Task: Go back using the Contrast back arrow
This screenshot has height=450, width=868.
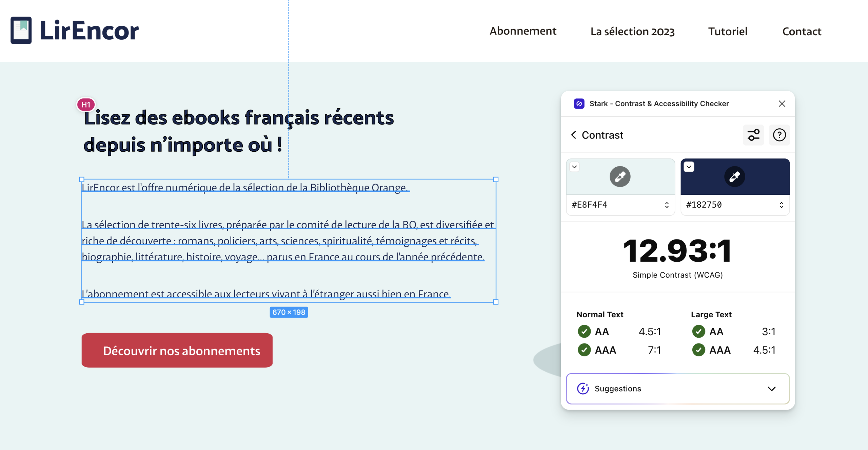Action: [x=573, y=135]
